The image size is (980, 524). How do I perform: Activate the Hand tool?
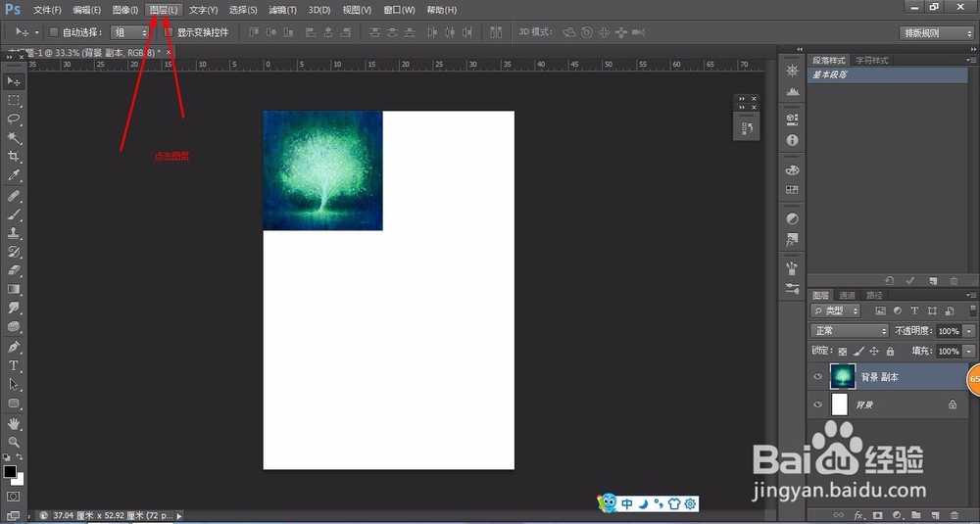point(14,423)
